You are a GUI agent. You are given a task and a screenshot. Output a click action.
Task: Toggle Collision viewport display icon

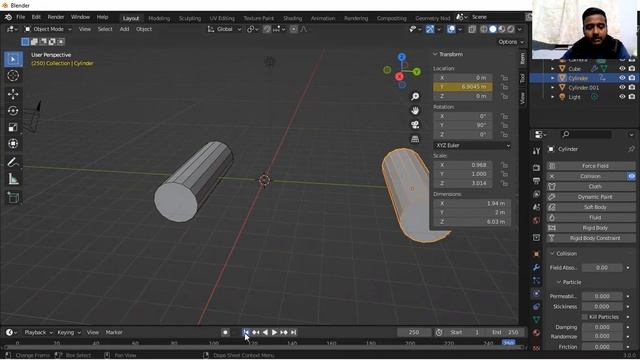(631, 176)
